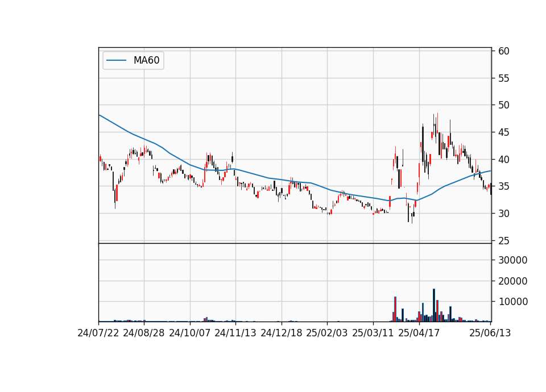
Task: Click the 25/03/11 date label
Action: [x=373, y=333]
